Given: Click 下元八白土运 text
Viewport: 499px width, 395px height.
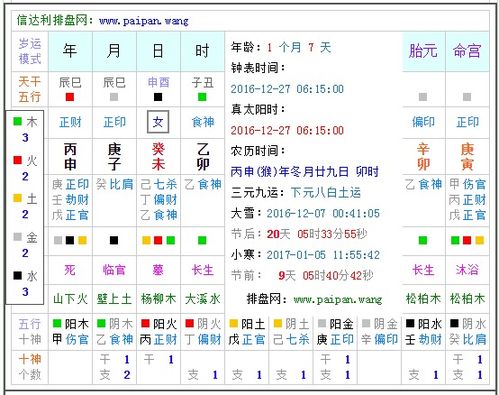Looking at the screenshot, I should click(326, 192).
